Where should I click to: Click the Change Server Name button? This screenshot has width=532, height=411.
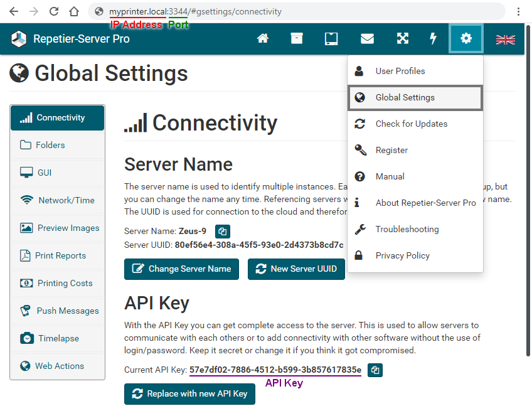tap(181, 269)
